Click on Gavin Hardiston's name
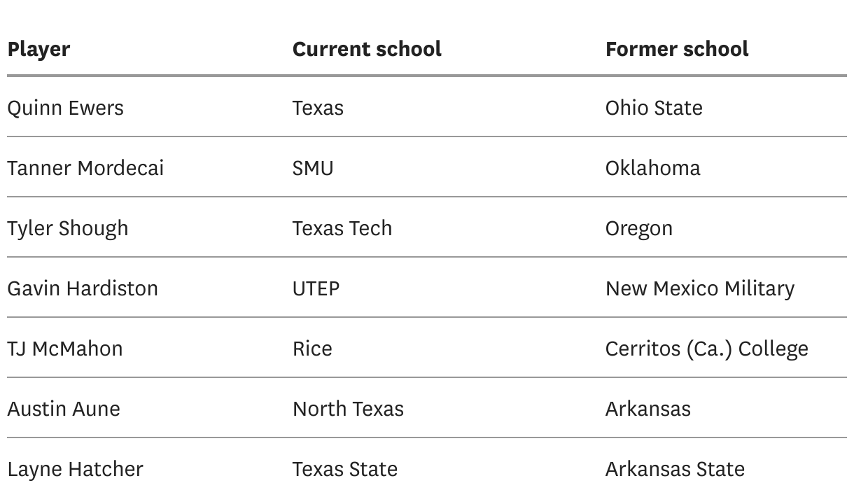 pos(83,288)
